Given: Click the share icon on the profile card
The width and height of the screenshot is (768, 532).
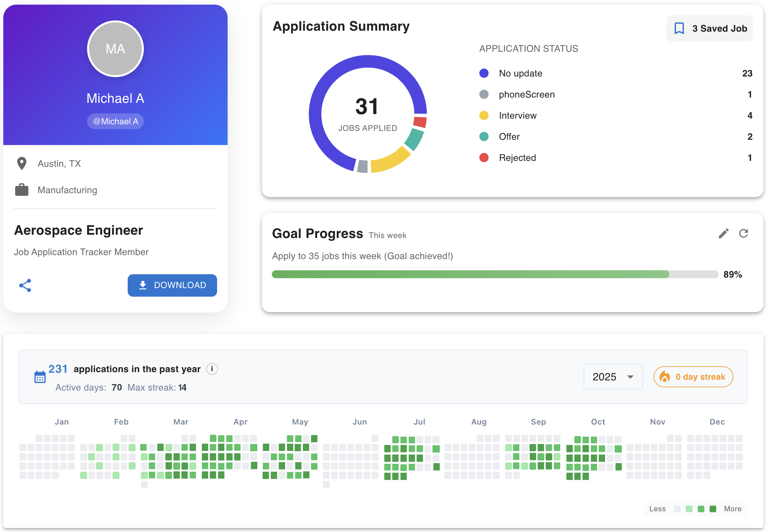Looking at the screenshot, I should 25,285.
